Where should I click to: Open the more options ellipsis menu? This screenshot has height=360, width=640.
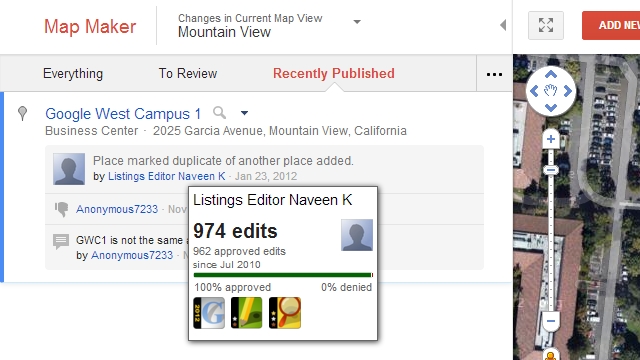[494, 74]
